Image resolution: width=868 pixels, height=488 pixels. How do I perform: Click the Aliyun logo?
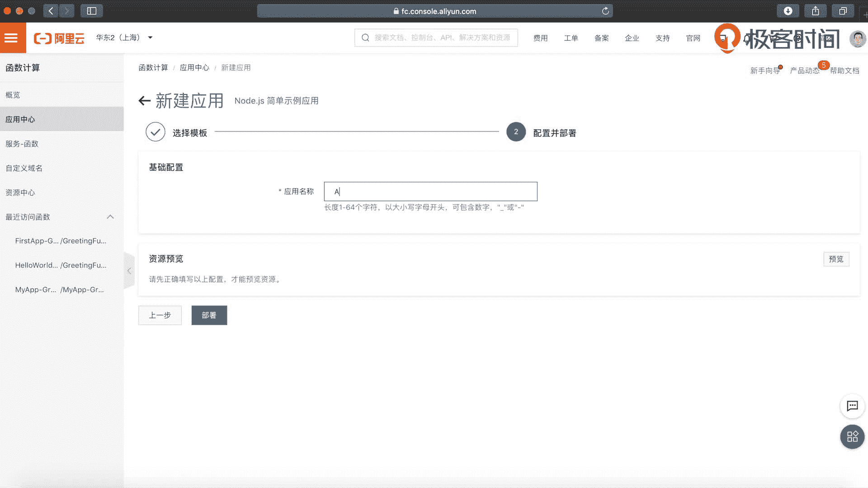click(x=59, y=38)
